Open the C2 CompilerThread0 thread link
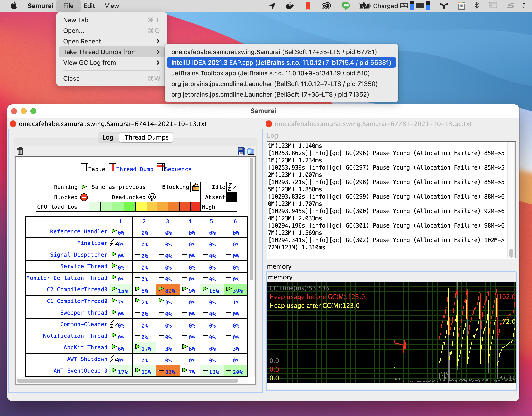 tap(77, 289)
